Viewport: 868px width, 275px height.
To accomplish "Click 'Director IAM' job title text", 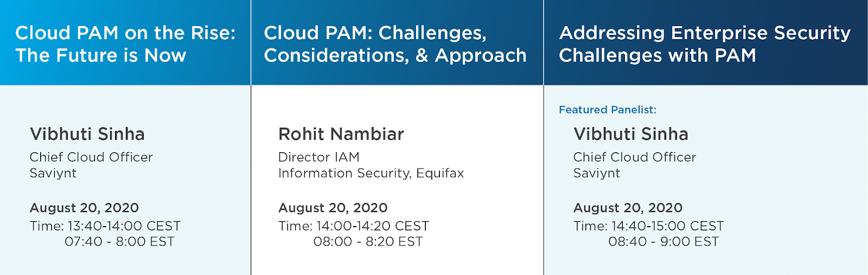I will click(319, 157).
